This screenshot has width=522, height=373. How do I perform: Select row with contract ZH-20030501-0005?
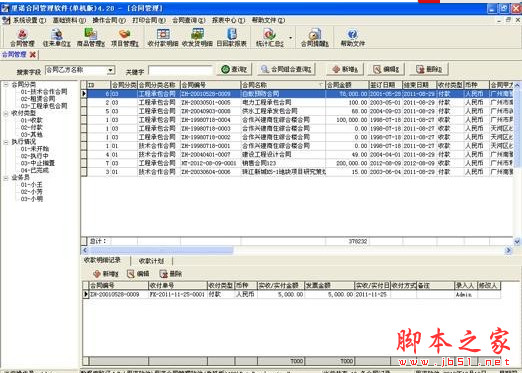tap(297, 103)
